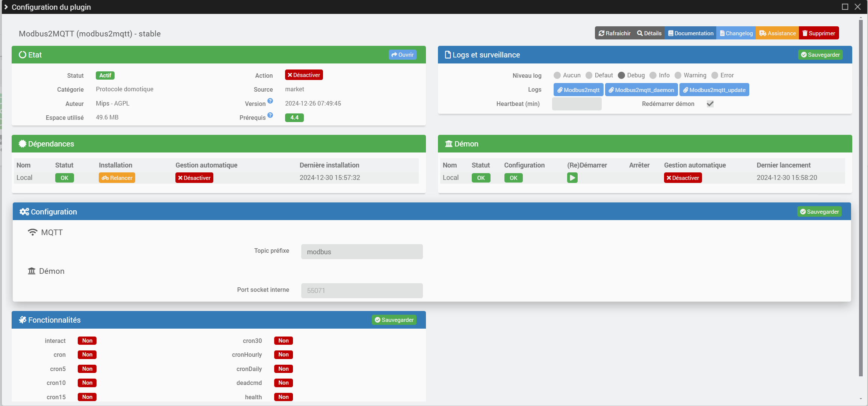This screenshot has height=406, width=868.
Task: Close the Configuration du plugin dialog
Action: (x=857, y=7)
